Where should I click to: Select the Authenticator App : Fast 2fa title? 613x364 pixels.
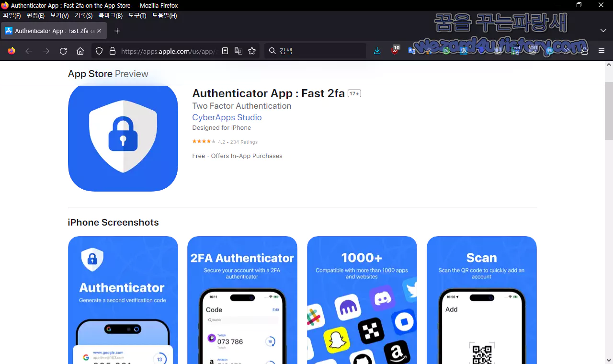tap(268, 93)
